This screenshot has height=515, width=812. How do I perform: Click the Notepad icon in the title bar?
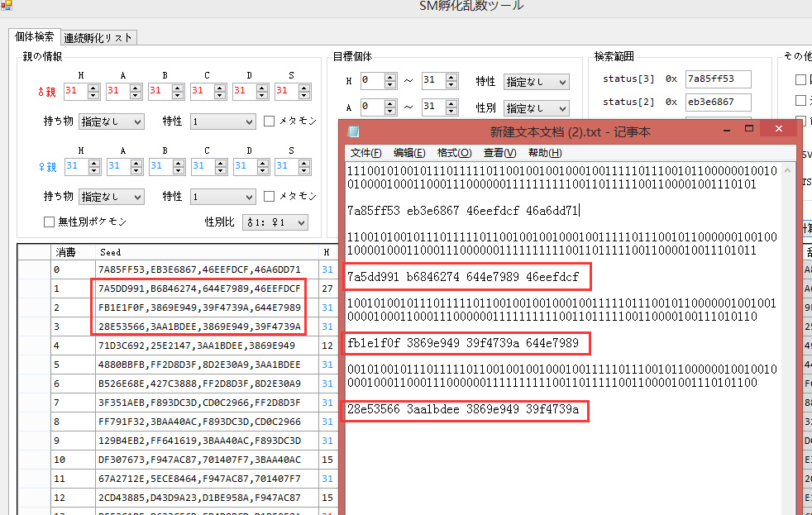(x=354, y=131)
